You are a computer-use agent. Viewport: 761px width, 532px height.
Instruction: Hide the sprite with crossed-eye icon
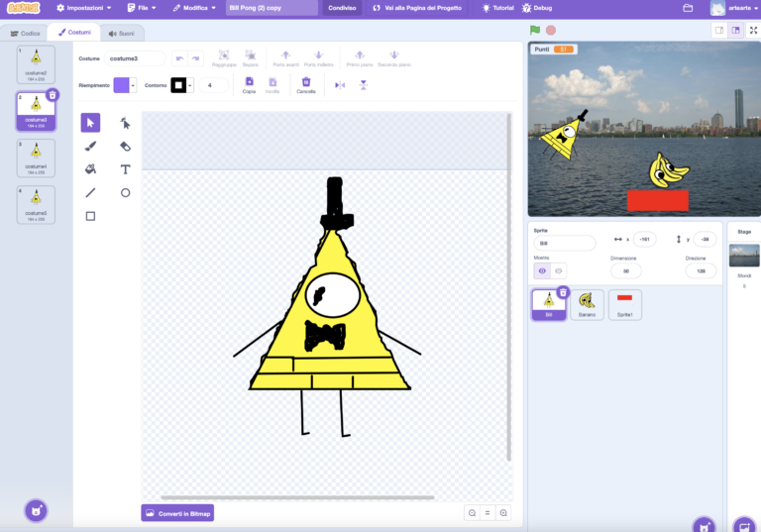point(558,270)
